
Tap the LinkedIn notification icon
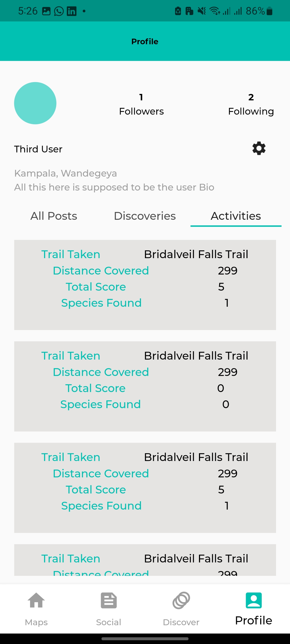[x=71, y=11]
